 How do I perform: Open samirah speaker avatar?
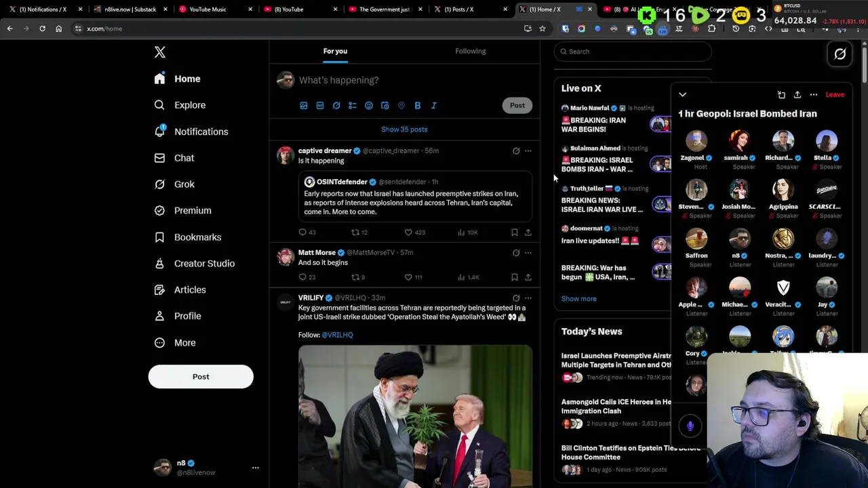(x=740, y=141)
